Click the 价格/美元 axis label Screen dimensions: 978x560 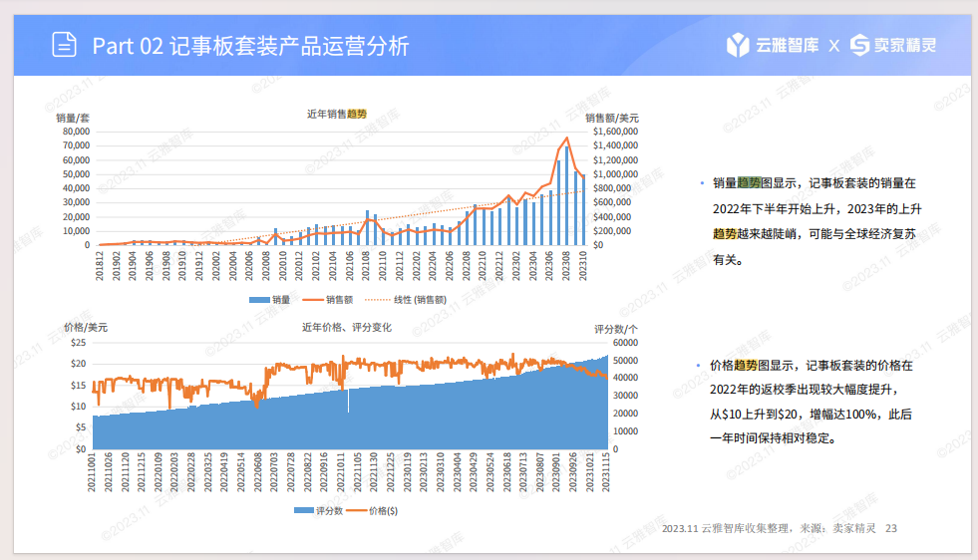pyautogui.click(x=86, y=328)
